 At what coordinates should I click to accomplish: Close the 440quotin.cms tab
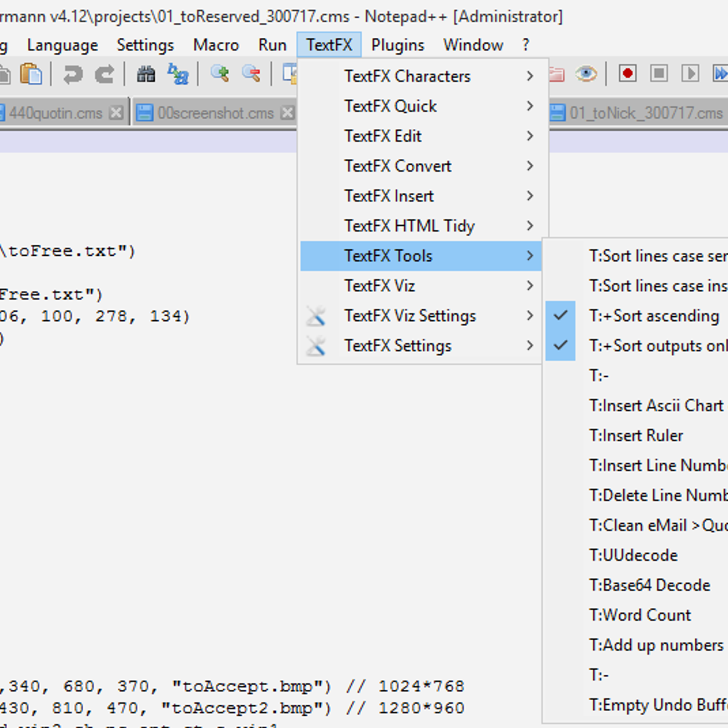tap(116, 112)
